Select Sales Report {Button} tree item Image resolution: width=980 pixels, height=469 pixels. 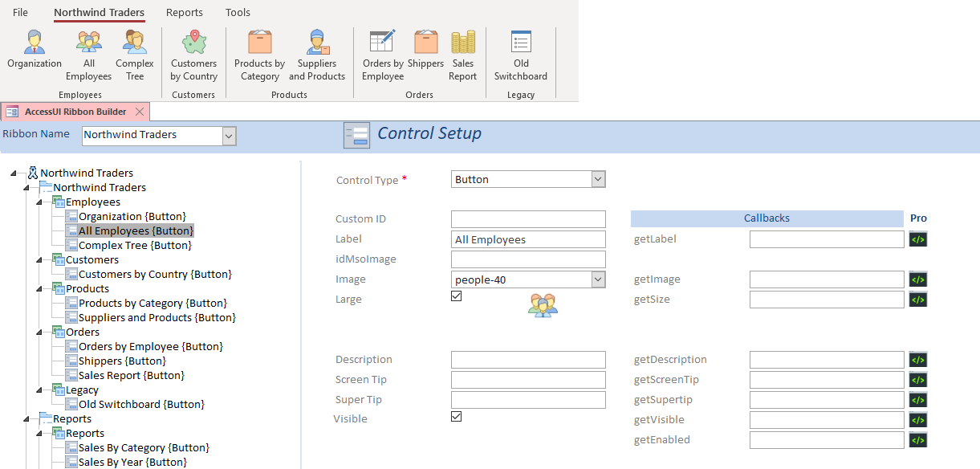pos(132,376)
